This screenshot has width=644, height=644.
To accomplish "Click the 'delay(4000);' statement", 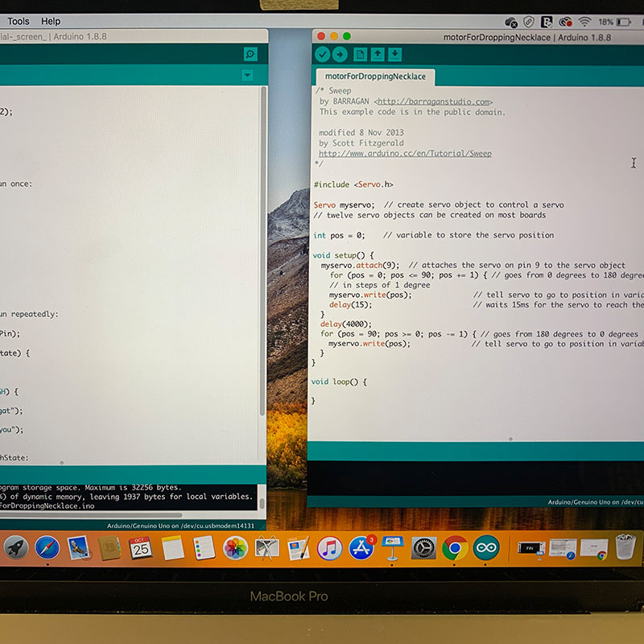I will [x=346, y=324].
